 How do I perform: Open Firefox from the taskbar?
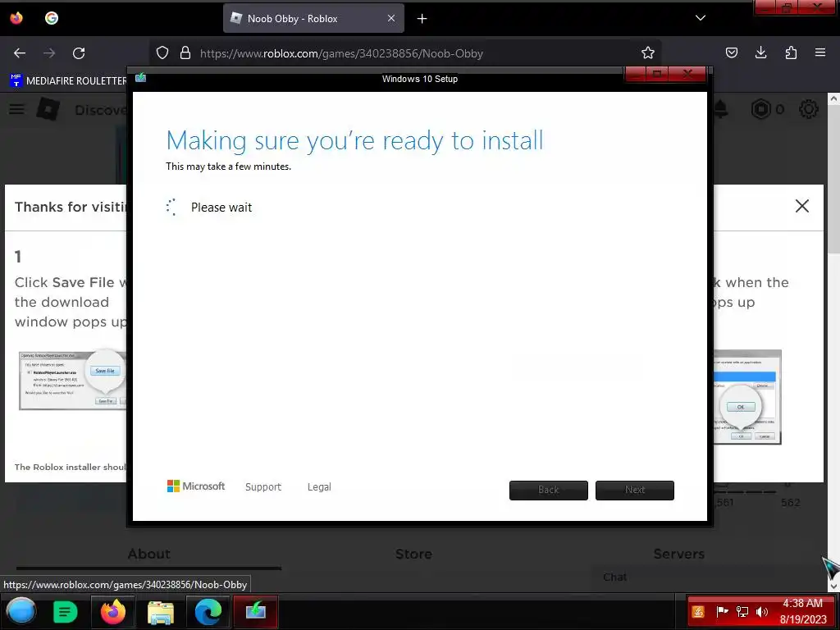click(113, 611)
